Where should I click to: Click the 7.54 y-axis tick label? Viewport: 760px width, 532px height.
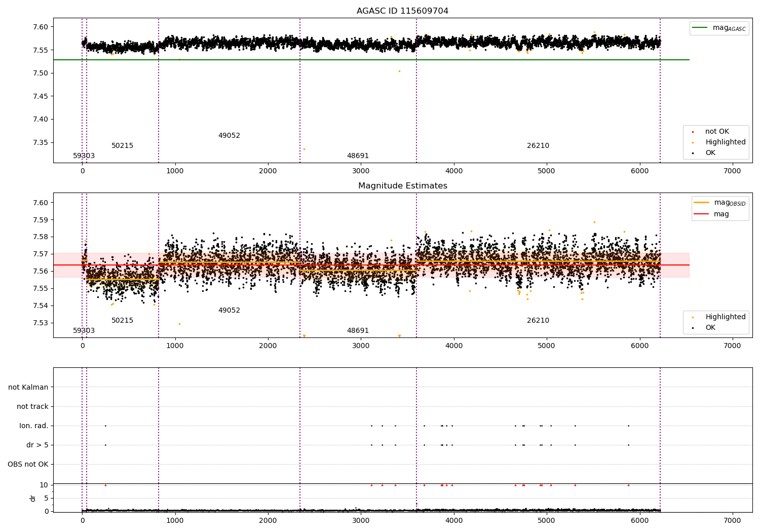(x=40, y=306)
